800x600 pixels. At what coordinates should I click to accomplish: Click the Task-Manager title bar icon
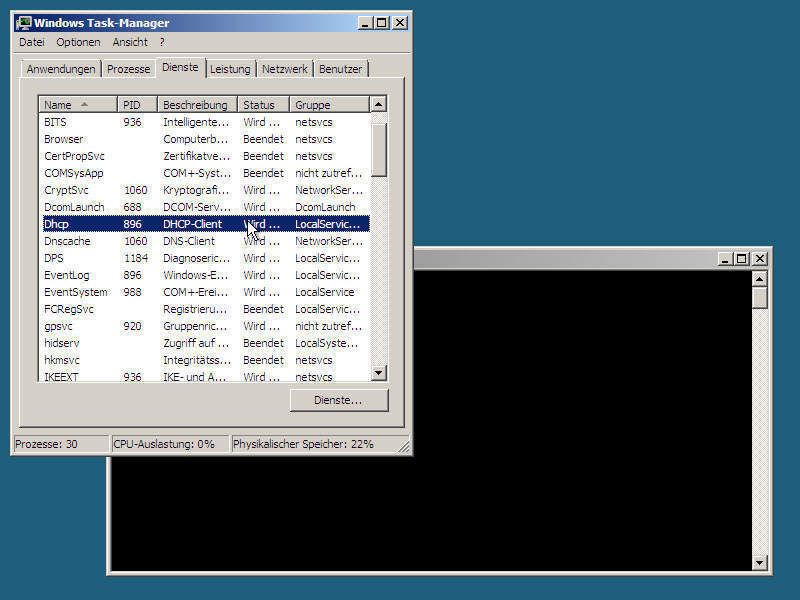[23, 23]
